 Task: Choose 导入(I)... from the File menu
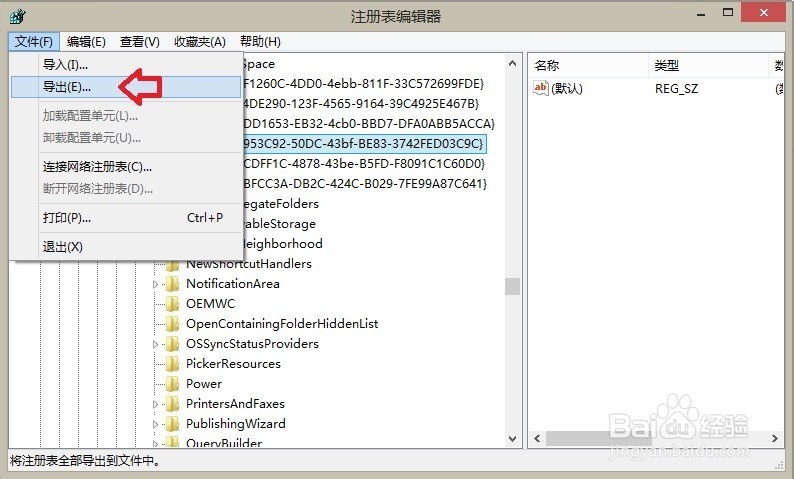click(126, 65)
